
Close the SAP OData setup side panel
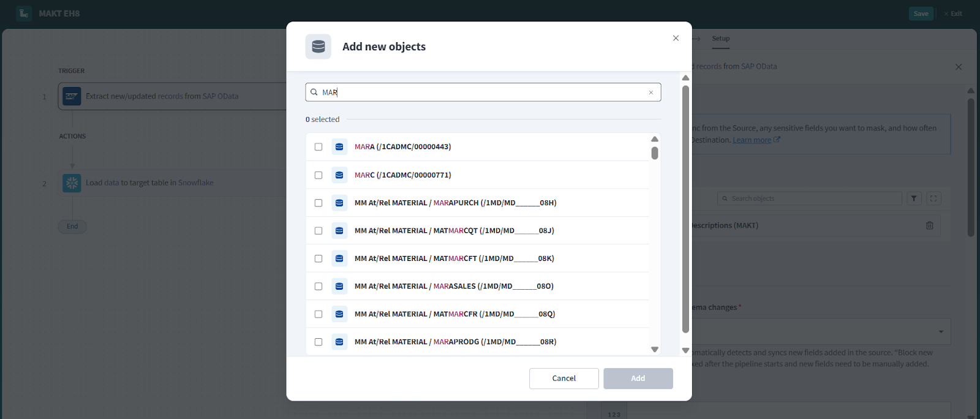(x=959, y=67)
